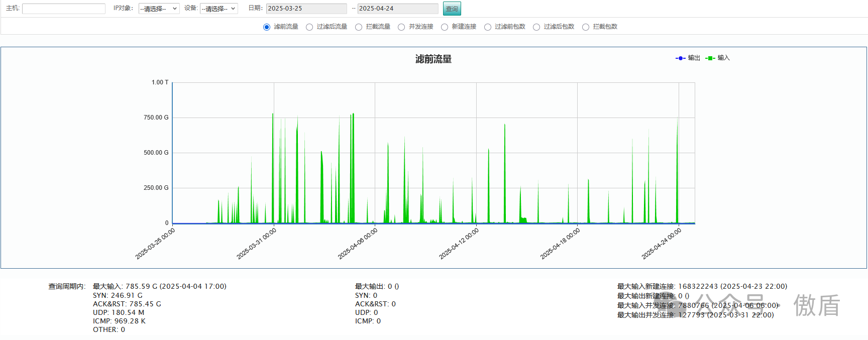Click the 2025-03-31 00:00 x-axis label
868x340 pixels.
tap(257, 244)
